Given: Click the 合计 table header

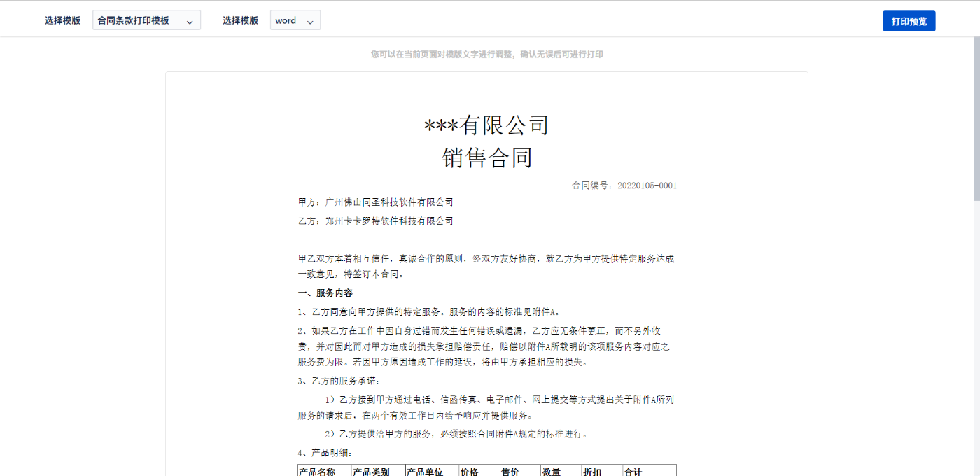Looking at the screenshot, I should tap(650, 471).
